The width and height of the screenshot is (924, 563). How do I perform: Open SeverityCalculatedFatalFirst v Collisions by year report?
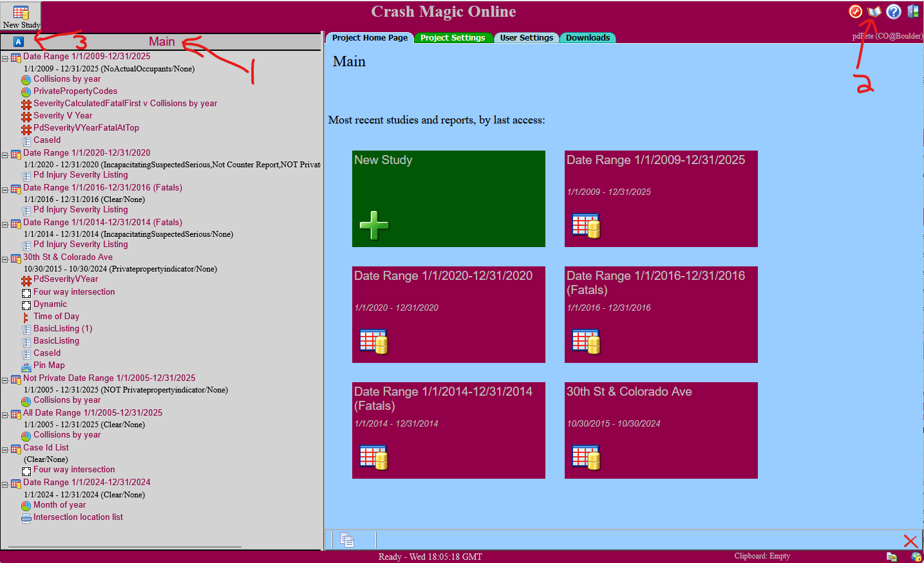[x=125, y=104]
